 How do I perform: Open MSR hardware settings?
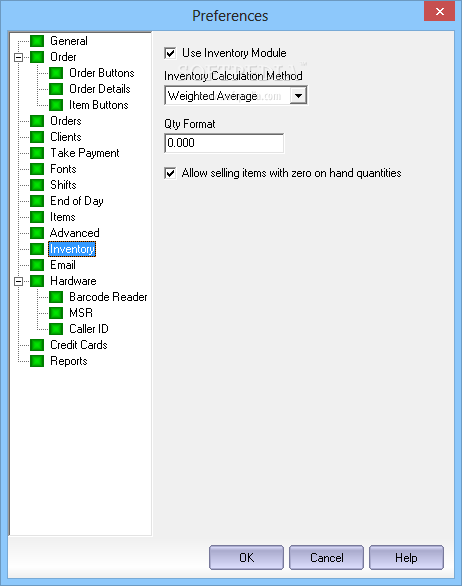[x=81, y=313]
